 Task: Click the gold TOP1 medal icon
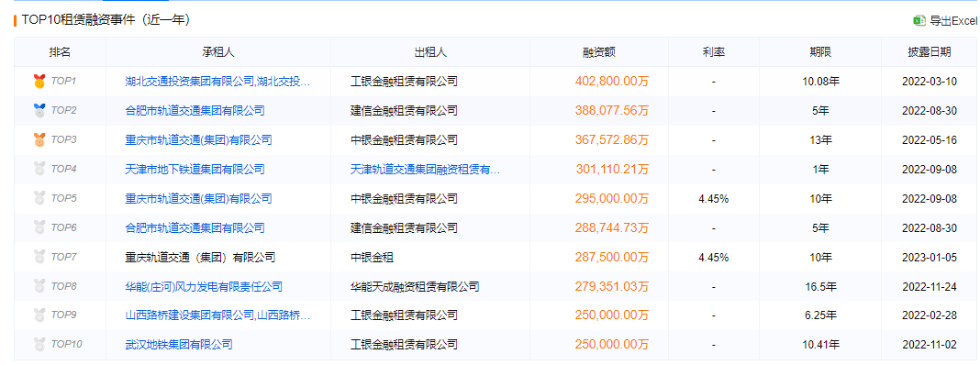click(39, 82)
